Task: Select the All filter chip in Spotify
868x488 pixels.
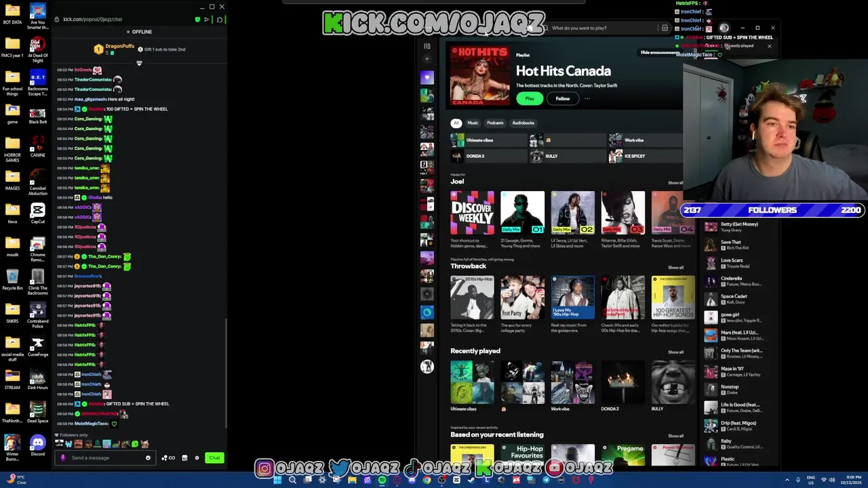Action: click(456, 123)
